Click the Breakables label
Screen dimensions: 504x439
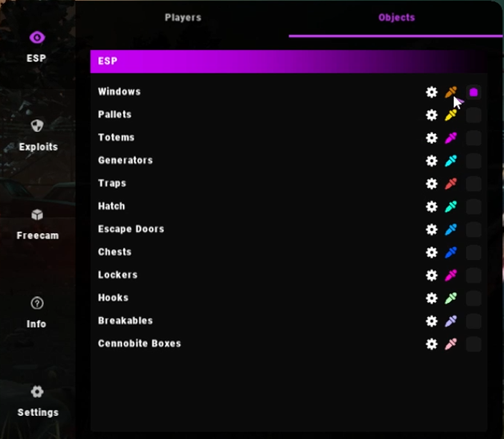pyautogui.click(x=125, y=320)
